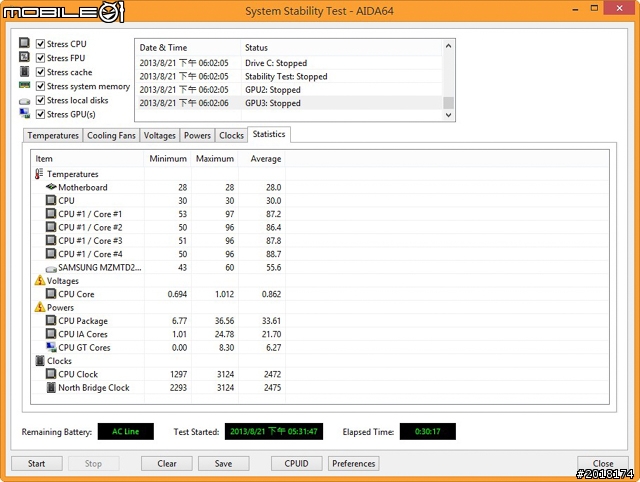Click the Minimum column header
This screenshot has height=482, width=640.
pos(168,159)
